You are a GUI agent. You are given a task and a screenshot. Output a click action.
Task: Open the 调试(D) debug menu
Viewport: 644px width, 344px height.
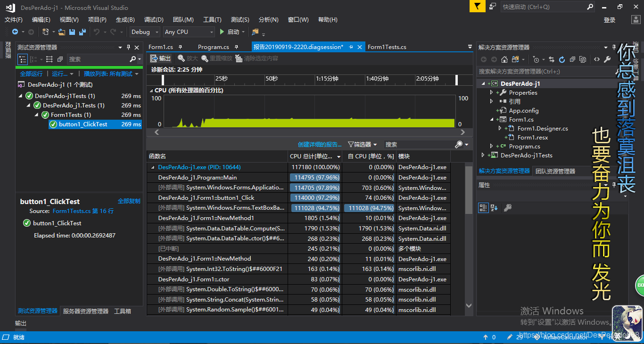pos(154,20)
